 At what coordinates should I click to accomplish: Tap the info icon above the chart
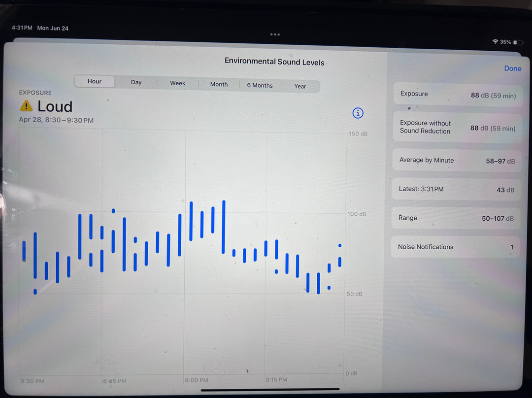pyautogui.click(x=358, y=113)
